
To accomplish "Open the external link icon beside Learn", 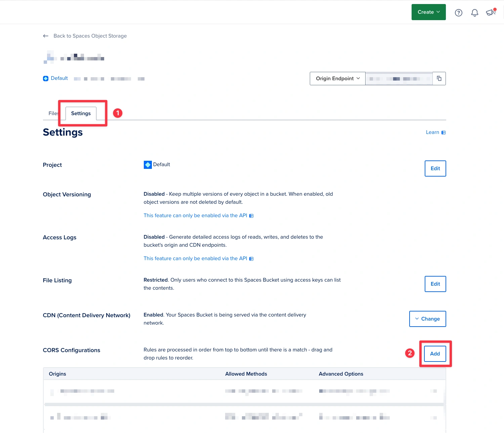I will point(443,132).
